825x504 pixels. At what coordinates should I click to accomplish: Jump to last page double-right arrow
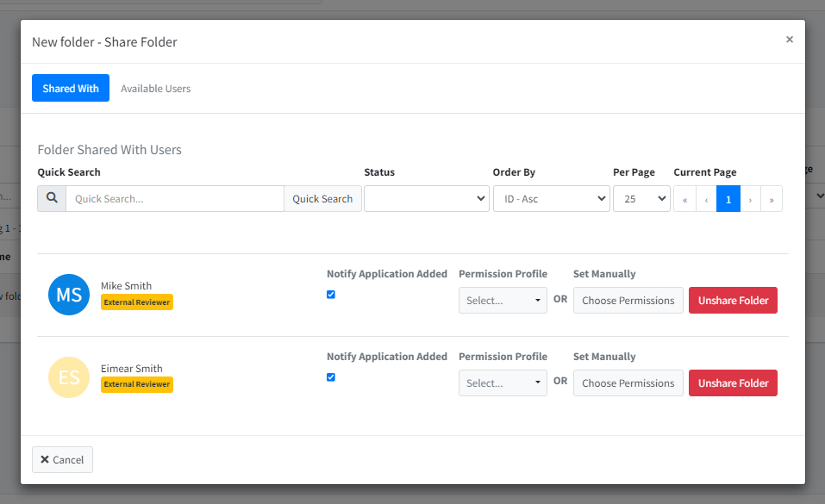[772, 199]
